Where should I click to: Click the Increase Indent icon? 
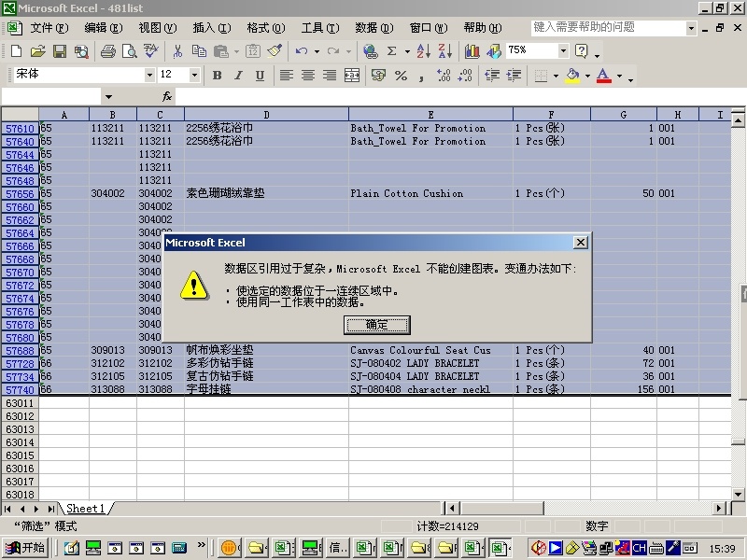pyautogui.click(x=514, y=76)
